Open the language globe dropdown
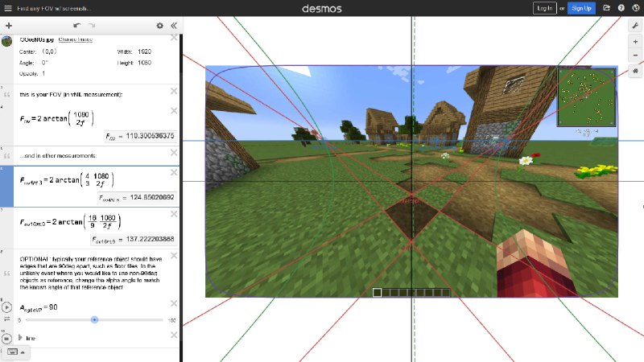 point(635,8)
